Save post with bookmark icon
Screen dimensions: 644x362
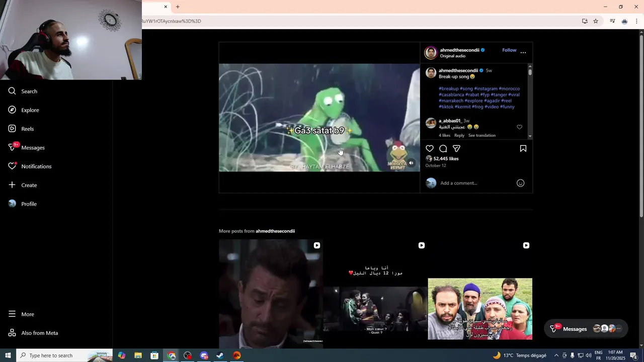click(x=523, y=148)
